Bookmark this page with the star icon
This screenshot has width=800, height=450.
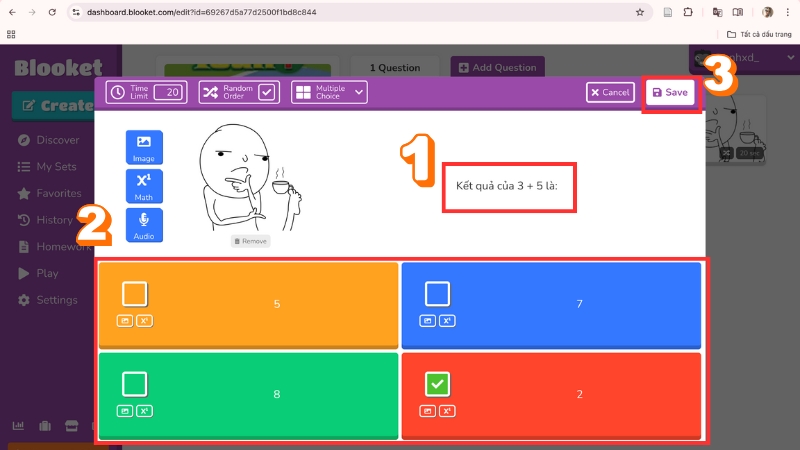coord(639,12)
